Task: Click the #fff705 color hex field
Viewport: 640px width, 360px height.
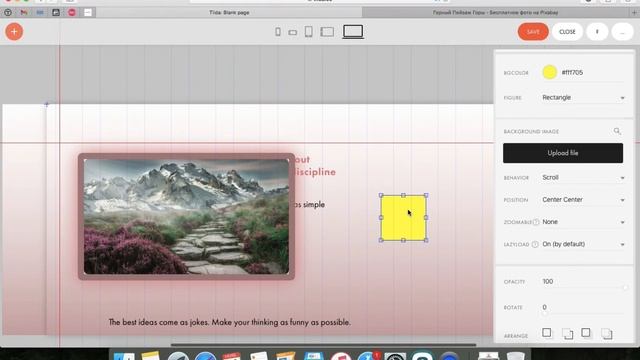Action: (592, 73)
